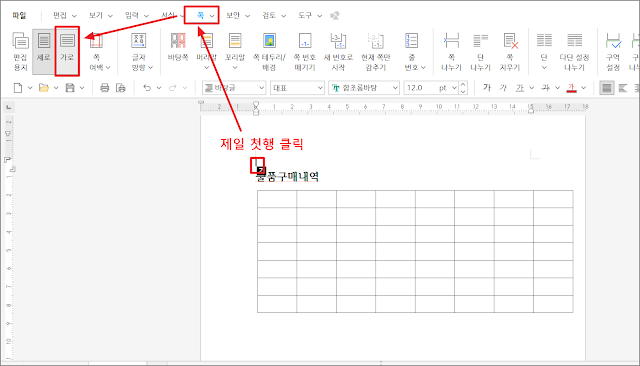Toggle bold 가 formatting
Screen dimensions: 640x366
(x=487, y=87)
